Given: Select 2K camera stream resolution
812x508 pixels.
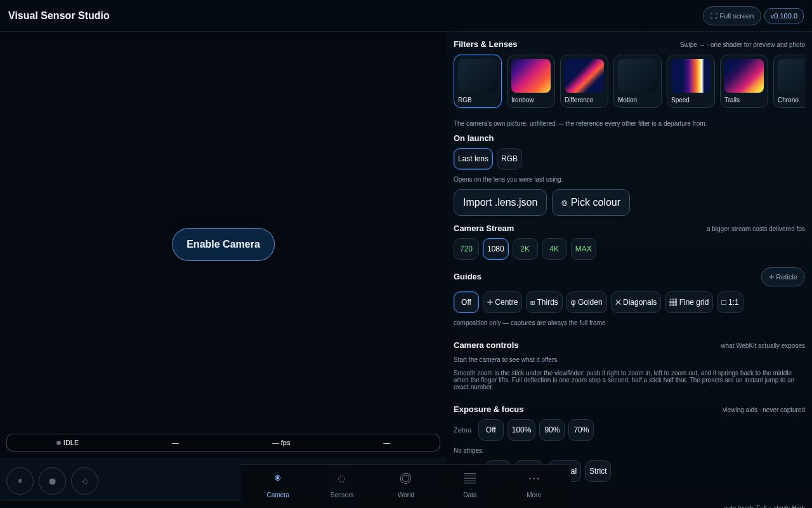Looking at the screenshot, I should tap(525, 249).
